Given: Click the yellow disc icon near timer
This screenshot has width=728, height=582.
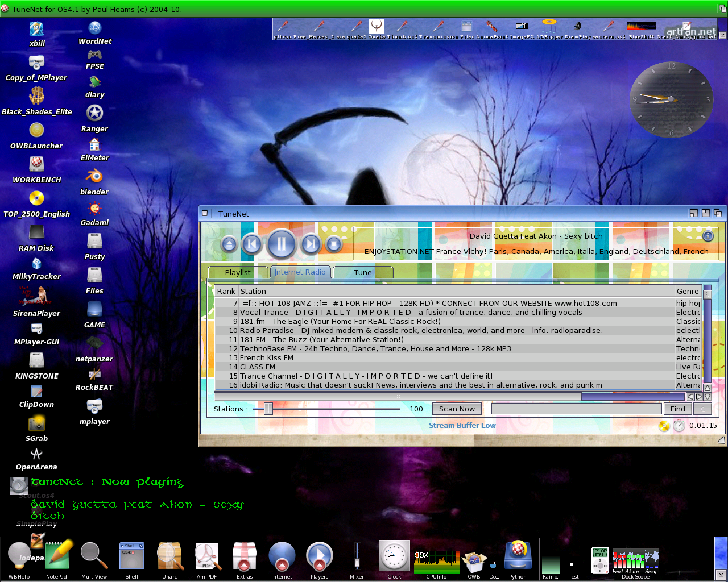Looking at the screenshot, I should pos(664,426).
